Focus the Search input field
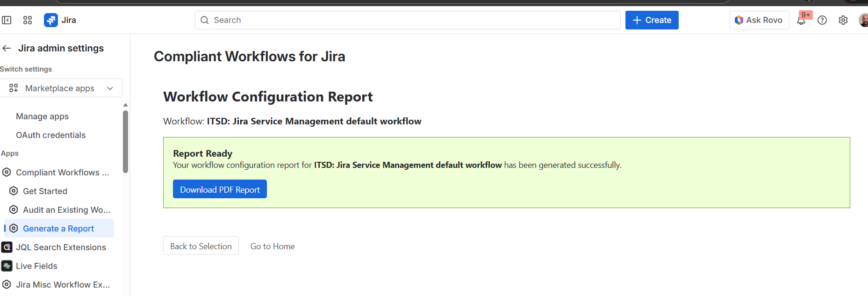 (x=408, y=20)
